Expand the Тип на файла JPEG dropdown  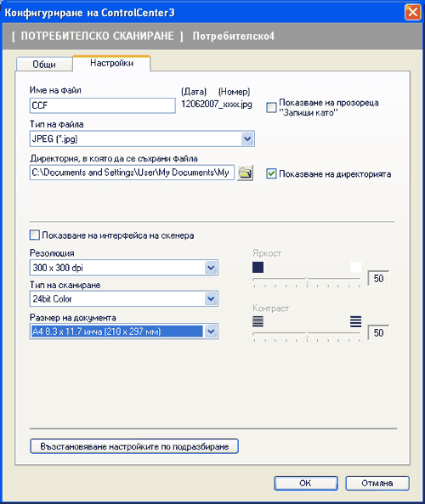click(x=247, y=139)
